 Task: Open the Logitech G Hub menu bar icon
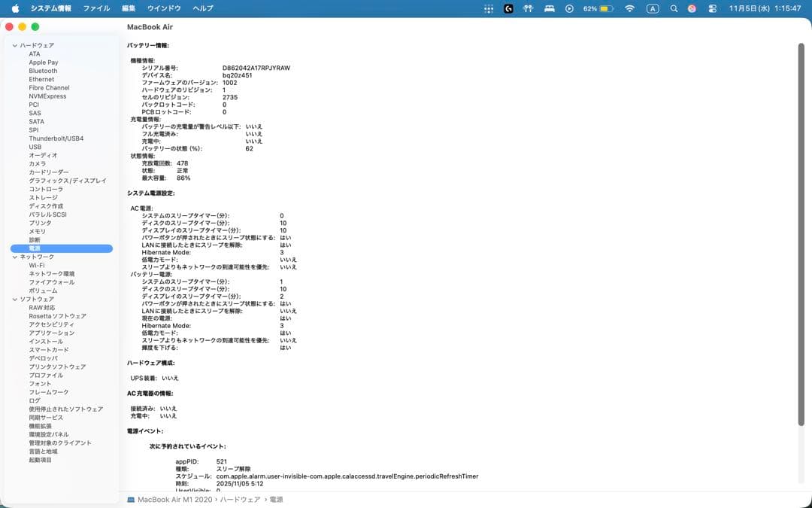[507, 8]
